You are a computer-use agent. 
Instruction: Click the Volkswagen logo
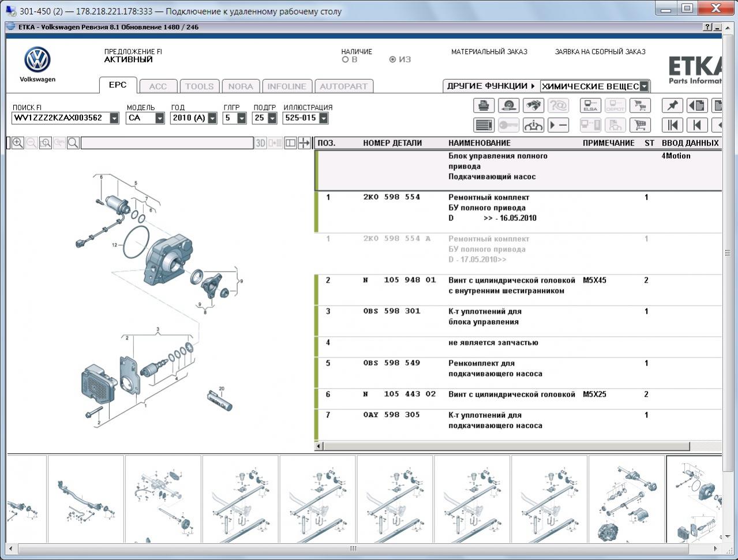[38, 60]
